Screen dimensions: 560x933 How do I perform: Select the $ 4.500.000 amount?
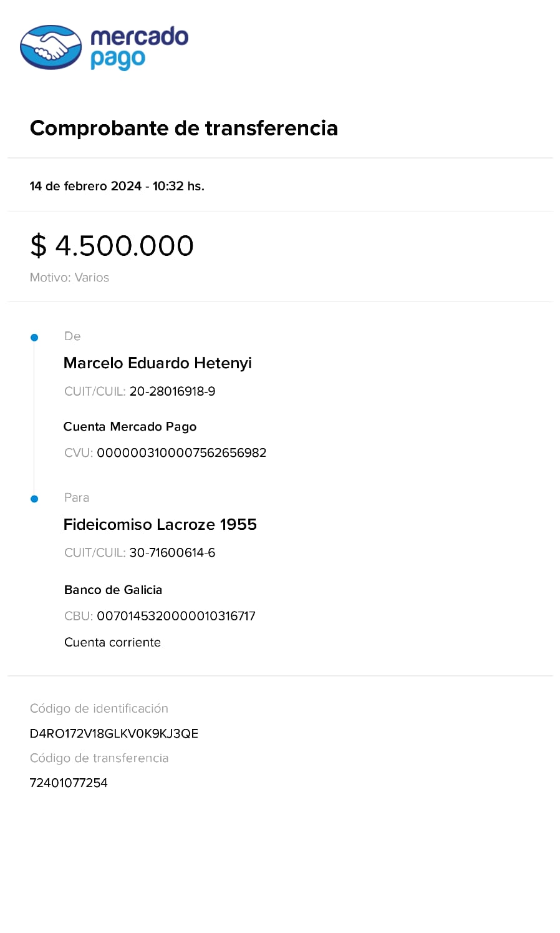click(x=112, y=245)
